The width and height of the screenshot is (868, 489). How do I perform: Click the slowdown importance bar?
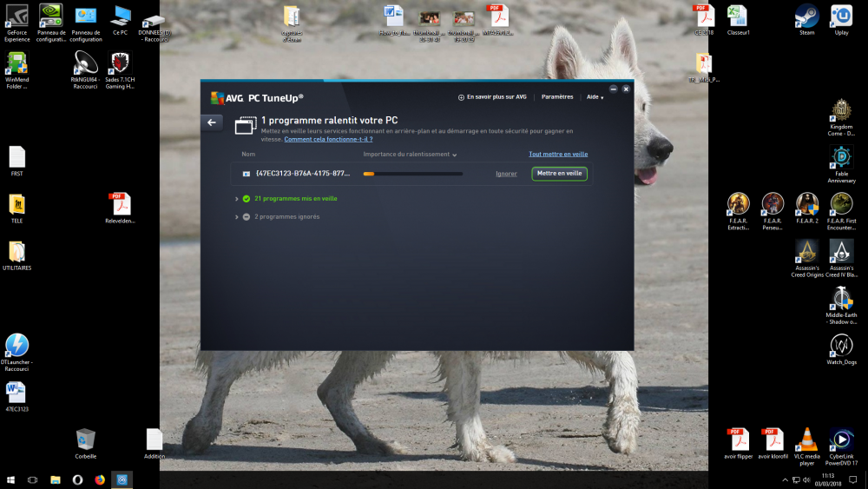point(413,174)
